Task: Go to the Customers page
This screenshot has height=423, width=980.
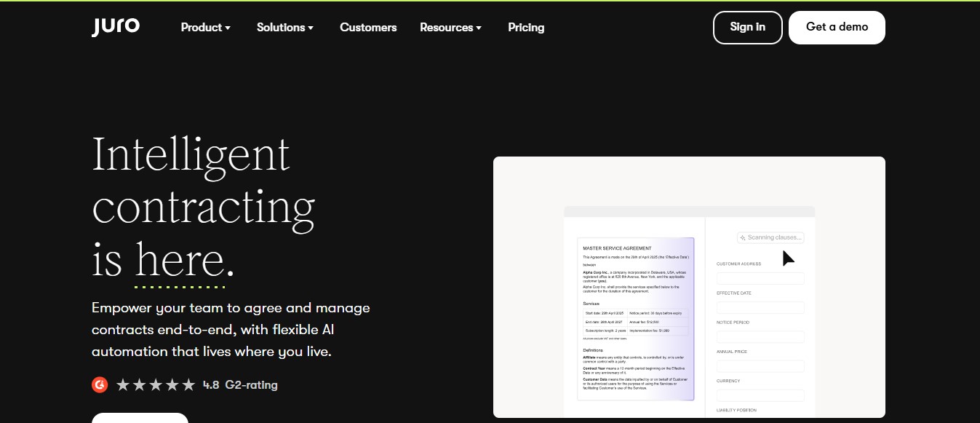Action: point(368,28)
